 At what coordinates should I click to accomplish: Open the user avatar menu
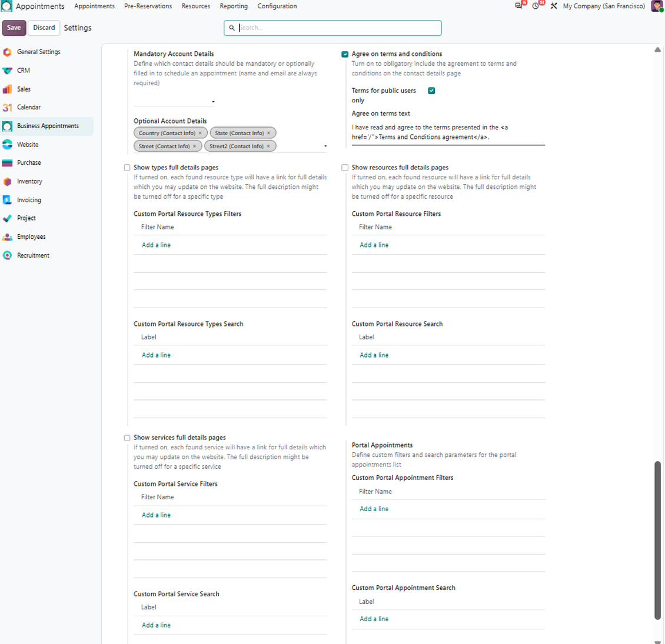click(x=657, y=6)
